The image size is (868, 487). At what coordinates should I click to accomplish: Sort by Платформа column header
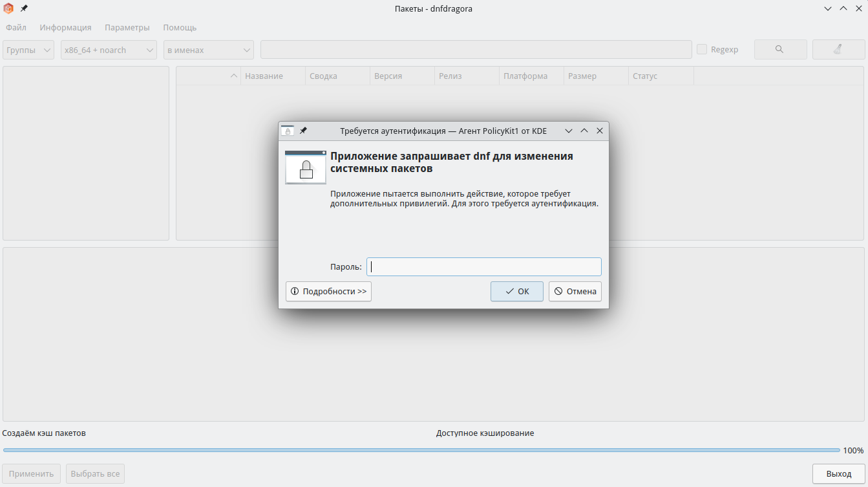(531, 76)
